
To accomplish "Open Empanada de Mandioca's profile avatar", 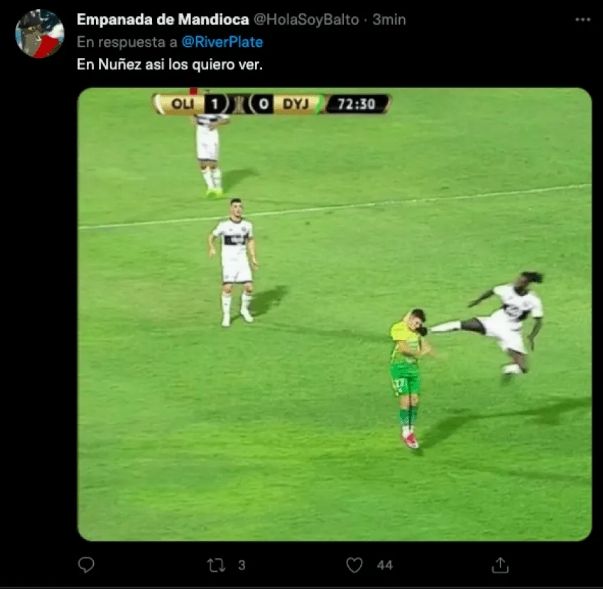I will [40, 34].
